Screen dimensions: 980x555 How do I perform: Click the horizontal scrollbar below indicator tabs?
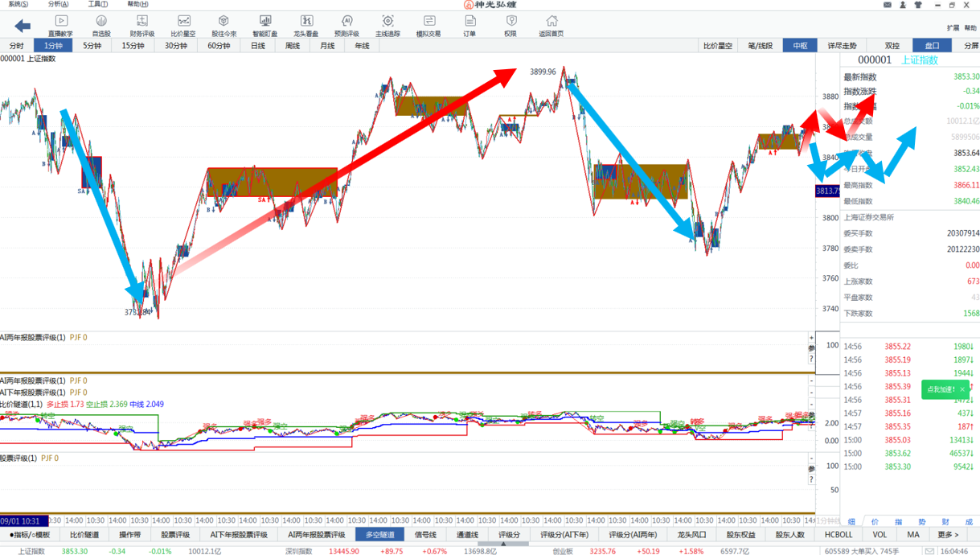click(503, 544)
